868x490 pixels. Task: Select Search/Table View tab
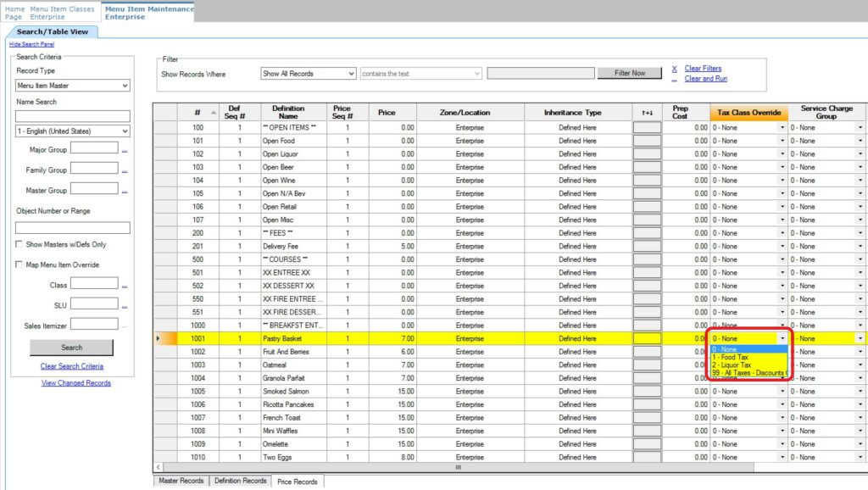(52, 31)
